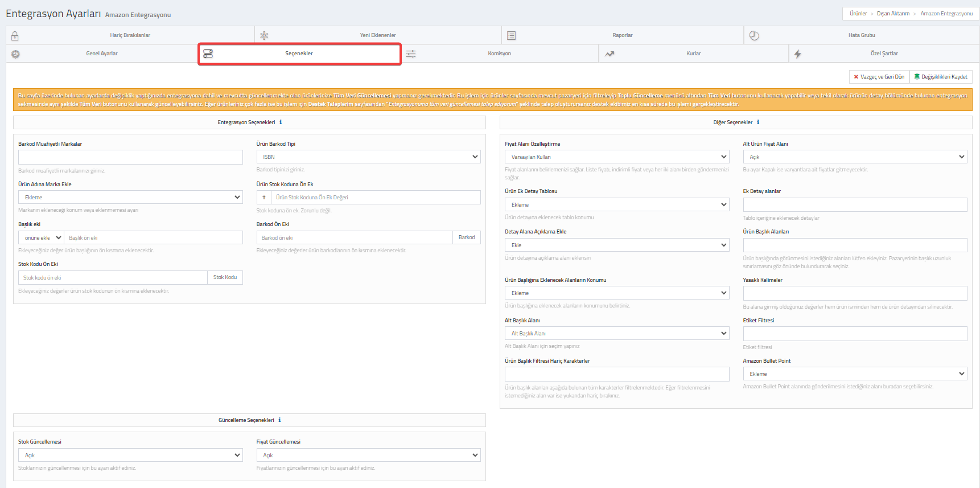
Task: Follow the Ürünler breadcrumb link
Action: pos(858,14)
